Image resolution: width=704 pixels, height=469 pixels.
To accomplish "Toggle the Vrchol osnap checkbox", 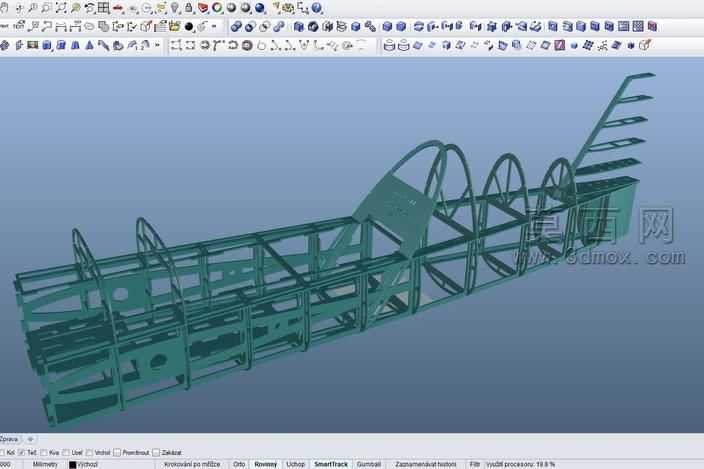I will tap(89, 452).
